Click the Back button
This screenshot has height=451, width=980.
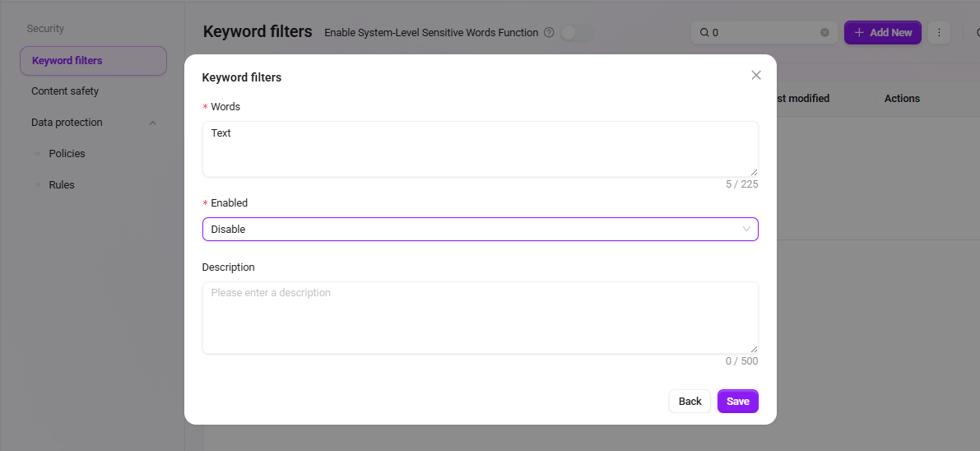tap(690, 402)
